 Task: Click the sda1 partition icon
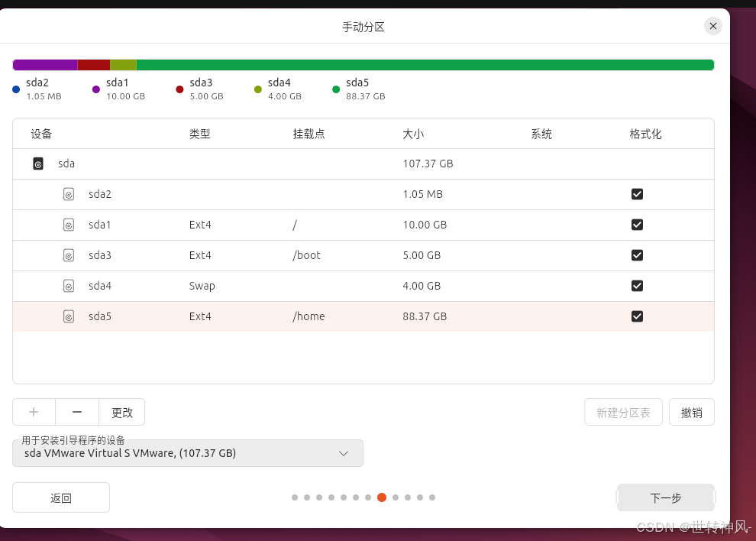[69, 225]
